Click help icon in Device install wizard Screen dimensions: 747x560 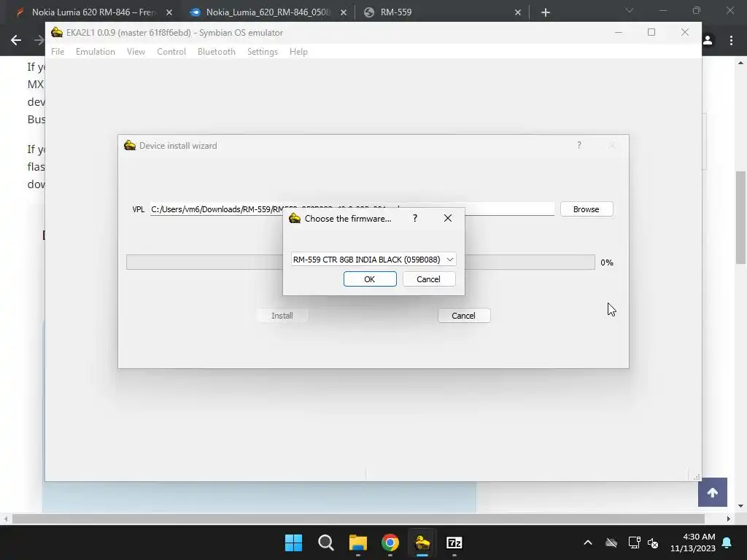click(x=579, y=145)
